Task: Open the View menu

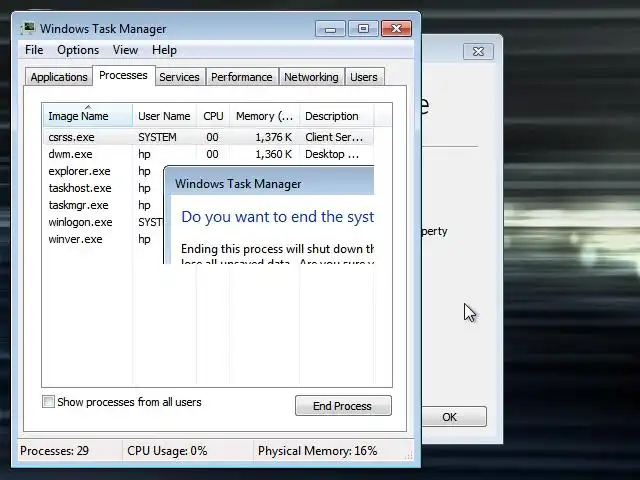Action: (x=125, y=50)
